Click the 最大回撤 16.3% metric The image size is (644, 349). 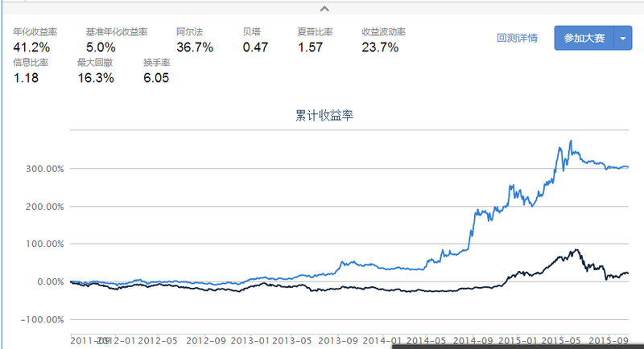coord(96,78)
